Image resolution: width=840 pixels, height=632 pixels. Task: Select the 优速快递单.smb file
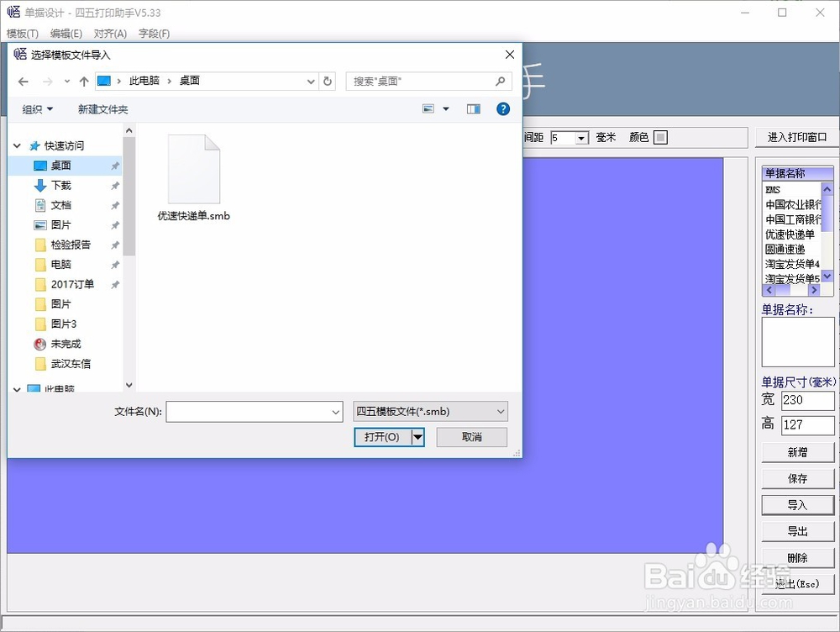(193, 178)
